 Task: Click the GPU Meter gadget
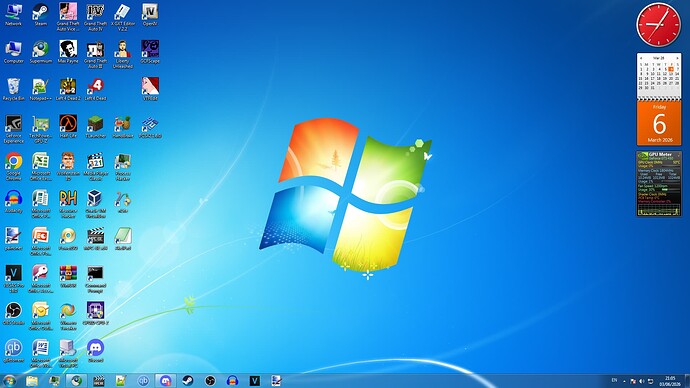(659, 184)
